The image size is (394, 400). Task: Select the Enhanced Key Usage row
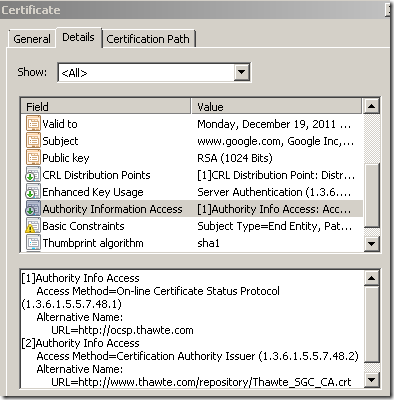click(x=192, y=192)
